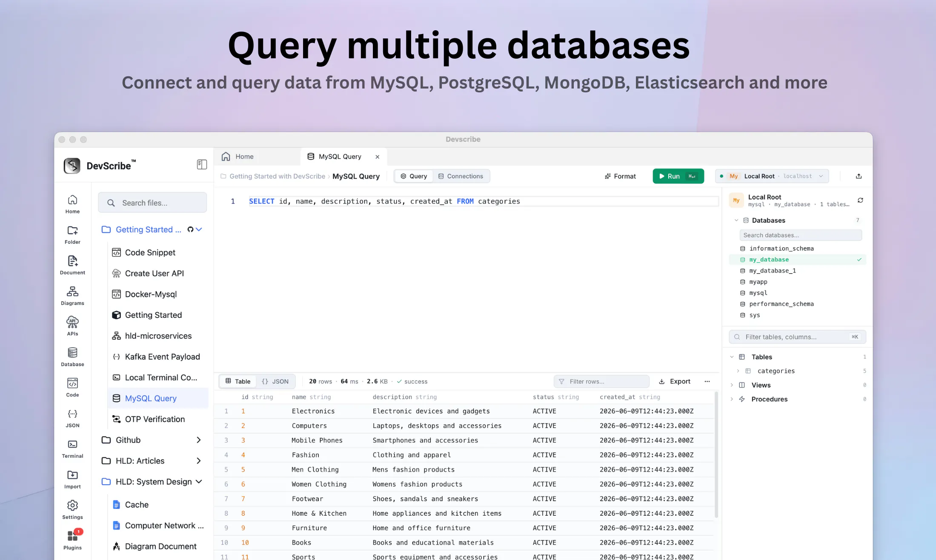
Task: Run the SQL query
Action: pos(678,176)
